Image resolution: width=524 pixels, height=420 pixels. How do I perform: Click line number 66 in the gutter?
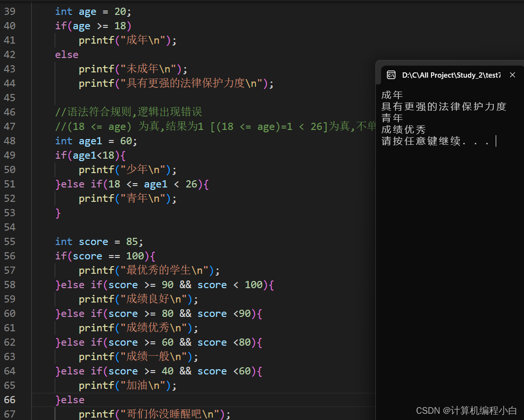point(10,399)
